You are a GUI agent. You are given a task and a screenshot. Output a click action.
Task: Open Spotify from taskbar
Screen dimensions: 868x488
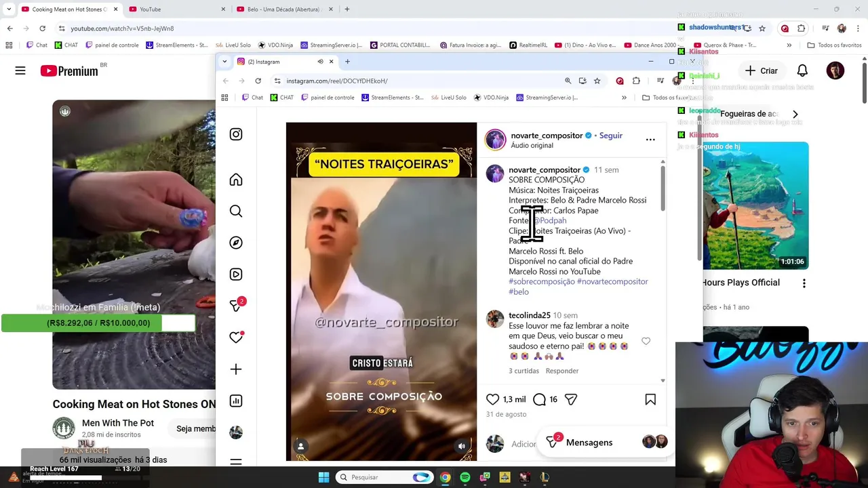[x=465, y=477]
